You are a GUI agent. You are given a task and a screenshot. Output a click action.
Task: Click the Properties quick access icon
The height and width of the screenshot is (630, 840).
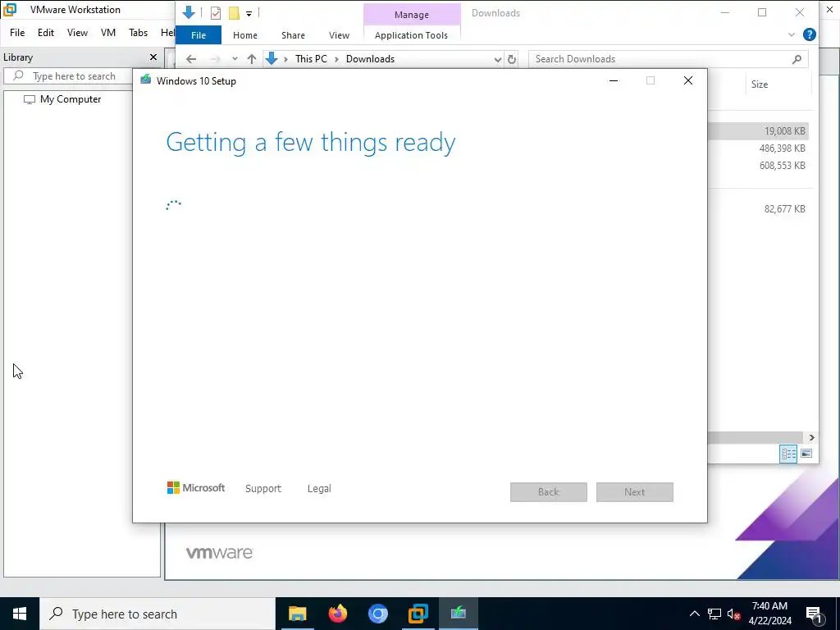pyautogui.click(x=216, y=13)
